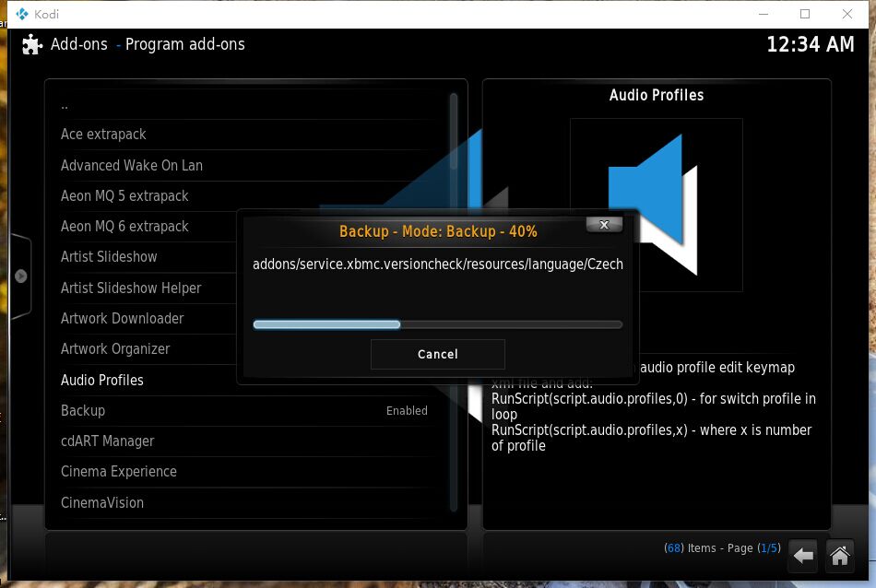Close the Backup progress dialog
The height and width of the screenshot is (588, 876).
tap(604, 225)
